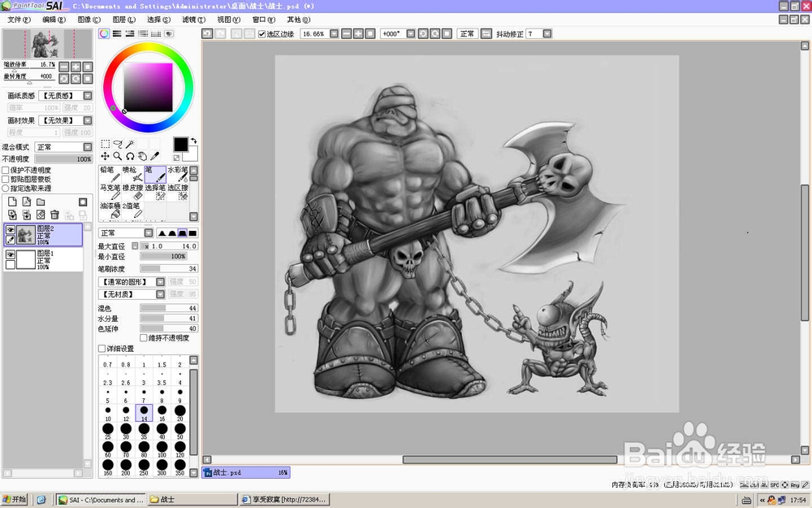This screenshot has width=812, height=508.
Task: Select the rectangular selection tool
Action: point(105,144)
